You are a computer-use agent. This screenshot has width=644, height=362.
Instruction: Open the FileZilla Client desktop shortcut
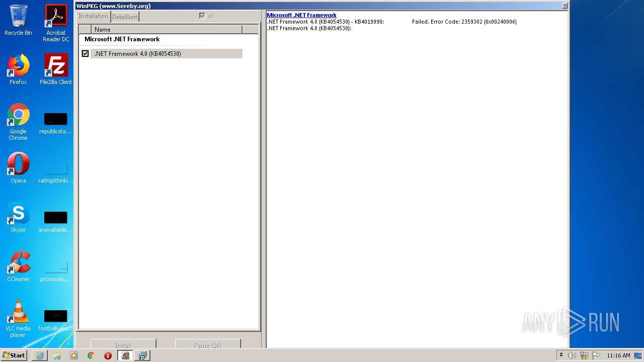pos(56,69)
